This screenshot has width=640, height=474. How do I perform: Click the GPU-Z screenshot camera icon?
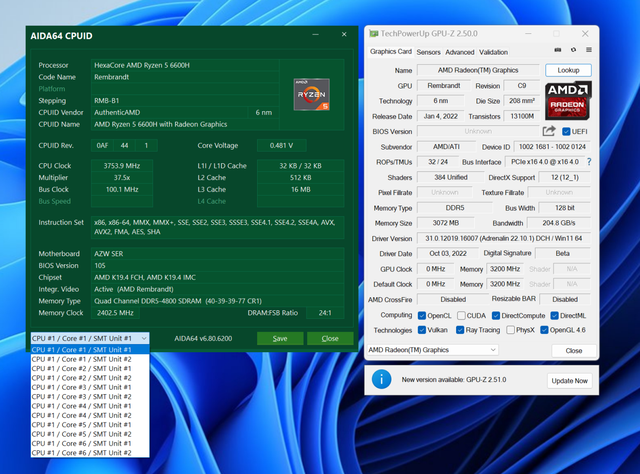(558, 50)
